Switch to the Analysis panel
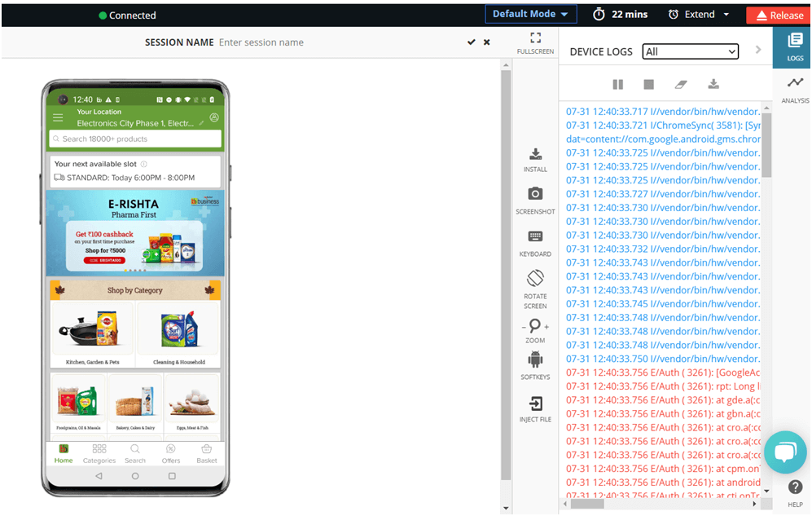 (795, 89)
